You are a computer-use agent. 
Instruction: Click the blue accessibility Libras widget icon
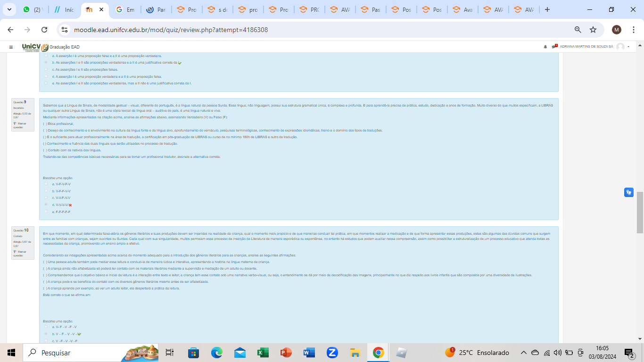point(629,192)
